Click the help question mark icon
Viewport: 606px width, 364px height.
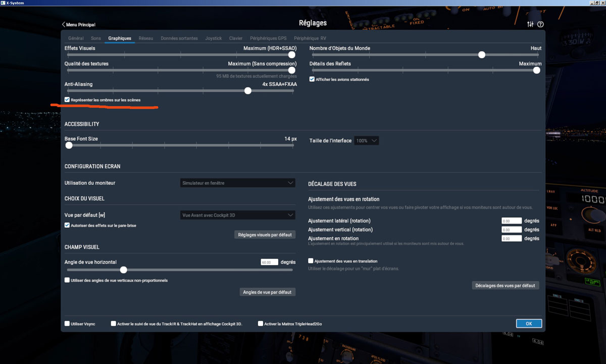[540, 24]
